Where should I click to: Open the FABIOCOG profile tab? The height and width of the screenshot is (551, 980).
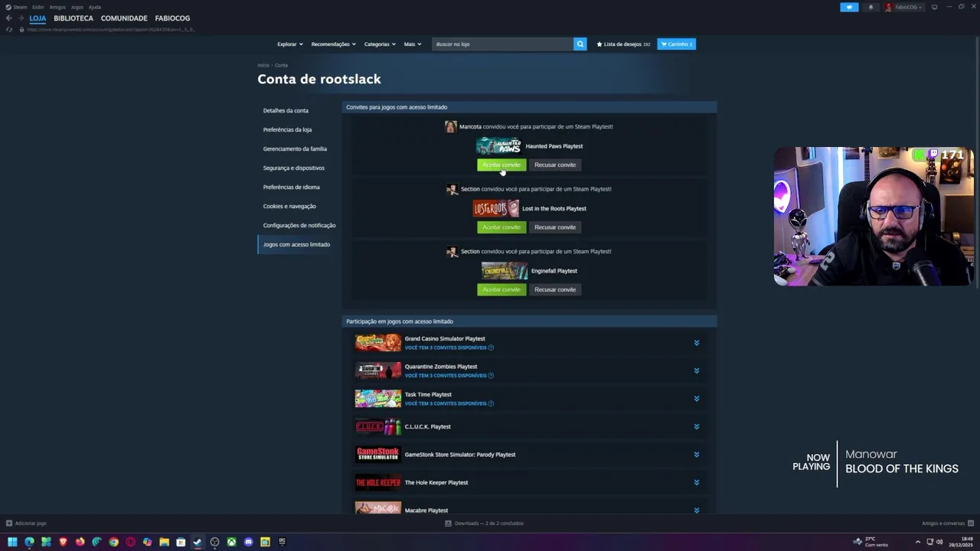172,18
